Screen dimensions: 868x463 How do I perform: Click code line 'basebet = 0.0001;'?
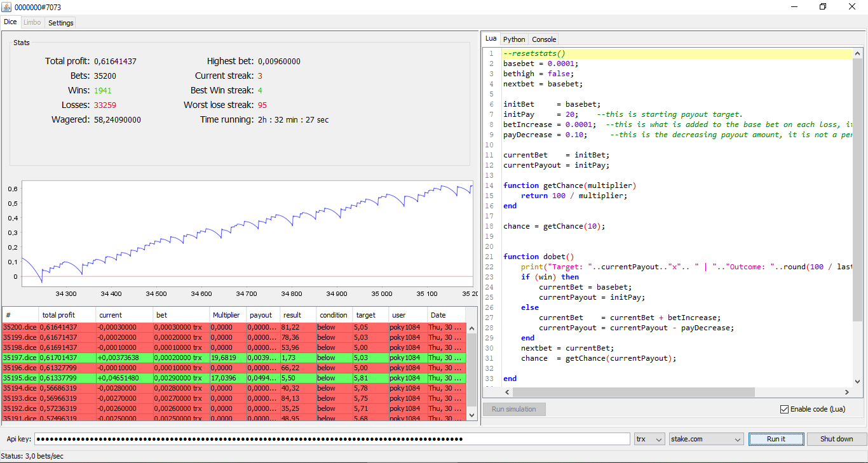click(x=541, y=64)
